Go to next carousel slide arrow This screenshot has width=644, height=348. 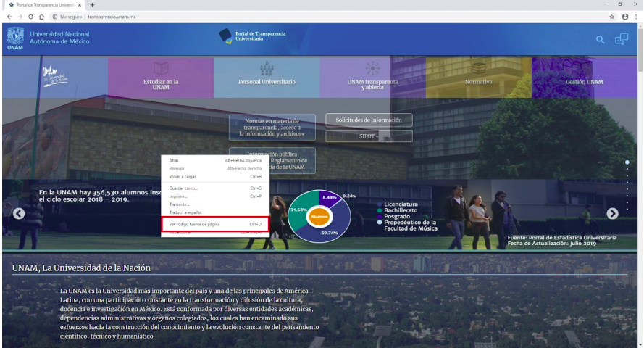tap(612, 214)
